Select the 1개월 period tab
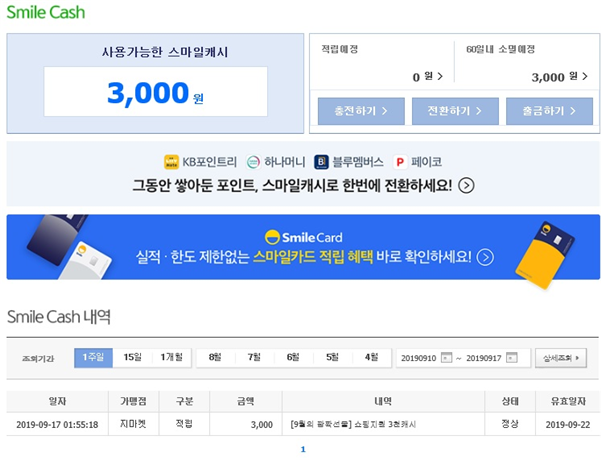This screenshot has height=460, width=601. coord(172,358)
